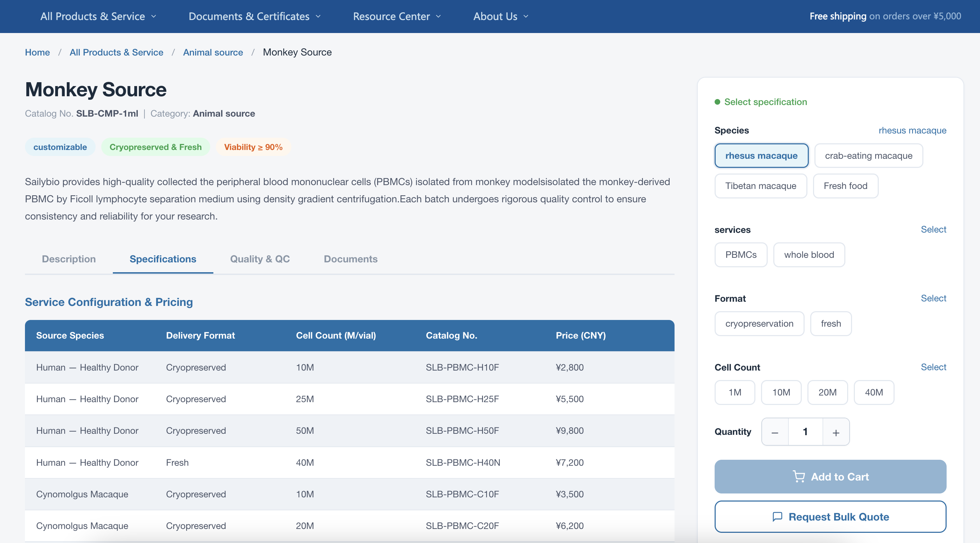Click Cryopreserved & Fresh badge

pyautogui.click(x=155, y=147)
